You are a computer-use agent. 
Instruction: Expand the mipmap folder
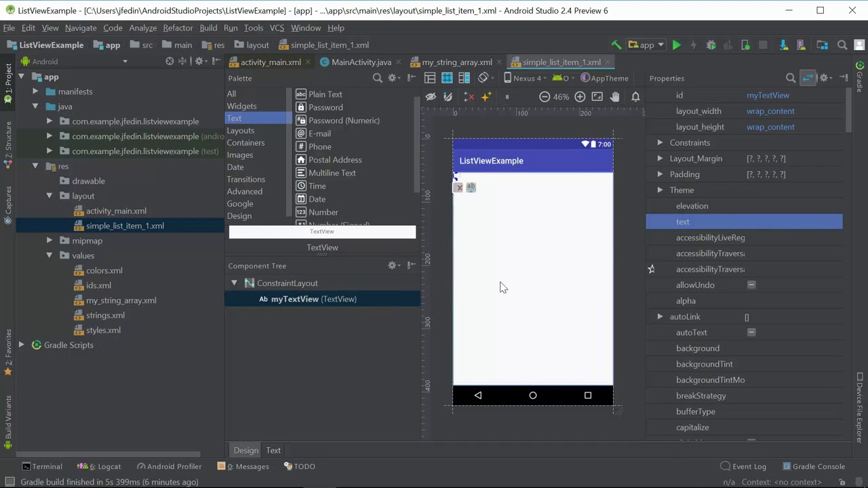[x=49, y=241]
